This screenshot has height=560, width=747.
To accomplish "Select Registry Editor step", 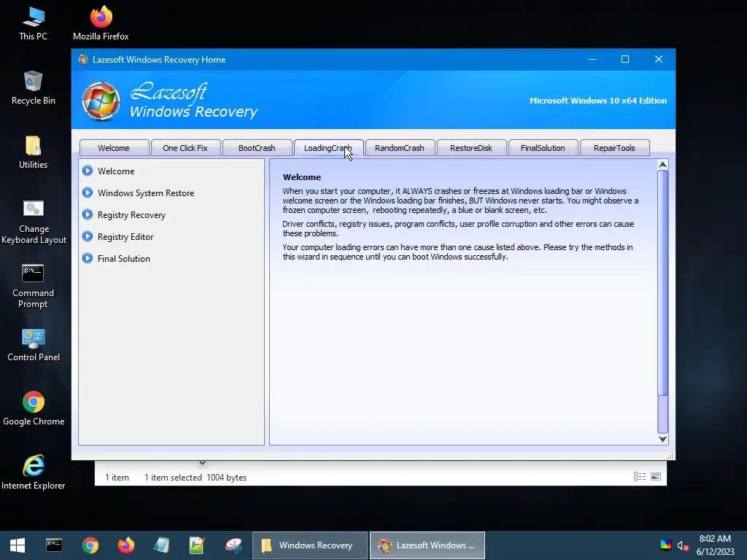I will pyautogui.click(x=125, y=237).
